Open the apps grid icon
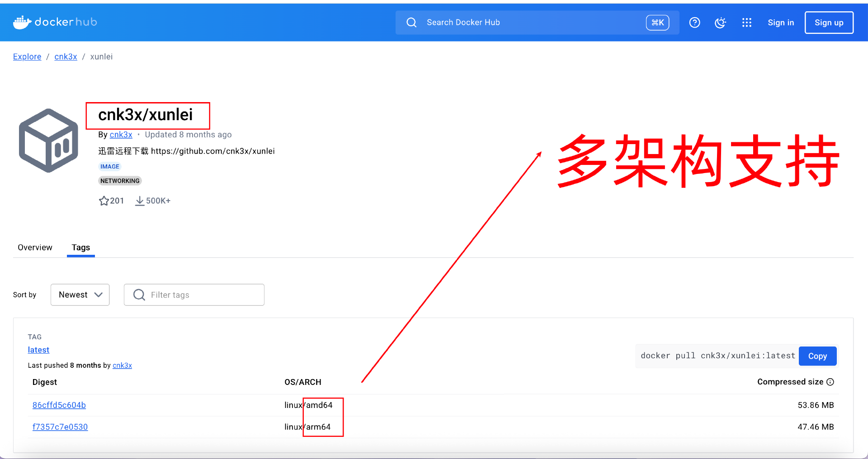Image resolution: width=868 pixels, height=459 pixels. point(746,22)
